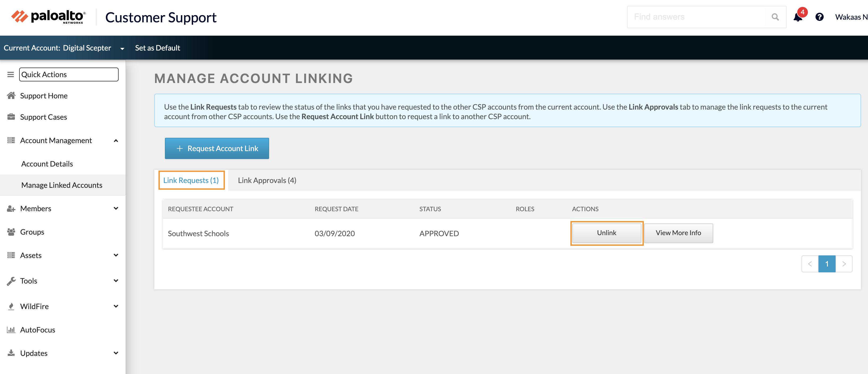
Task: Expand the Members section
Action: pos(116,208)
